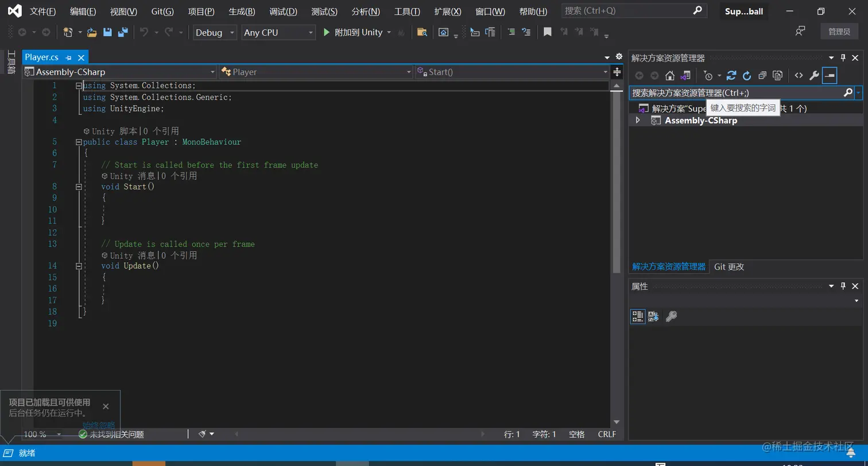
Task: Collapse the Player class outline
Action: pyautogui.click(x=79, y=142)
